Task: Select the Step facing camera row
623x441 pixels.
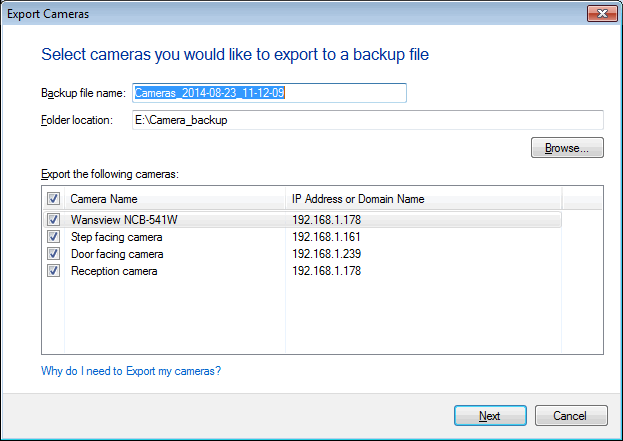Action: (116, 237)
